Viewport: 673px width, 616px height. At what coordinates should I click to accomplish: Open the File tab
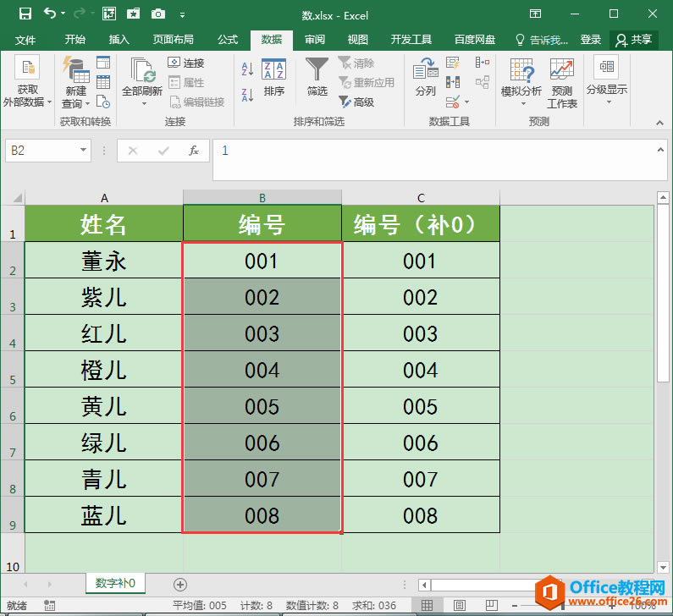point(25,40)
